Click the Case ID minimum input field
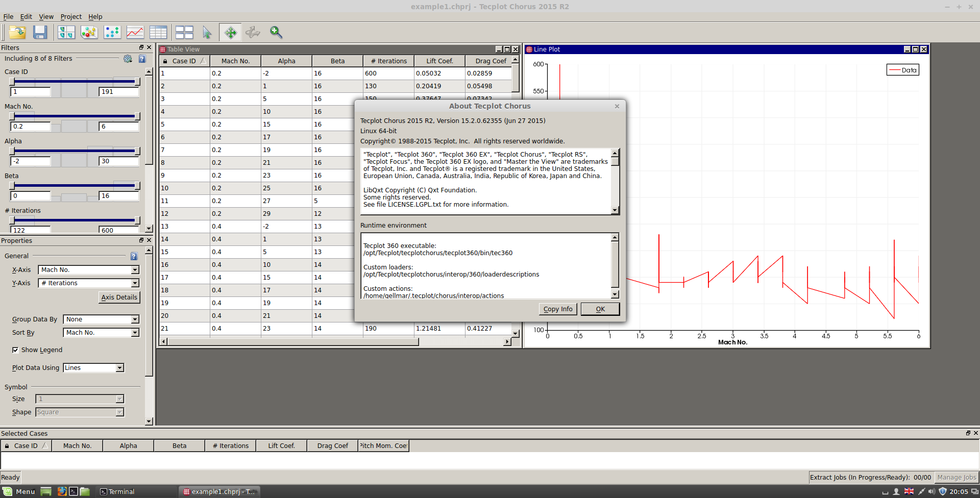The image size is (980, 498). [x=31, y=92]
